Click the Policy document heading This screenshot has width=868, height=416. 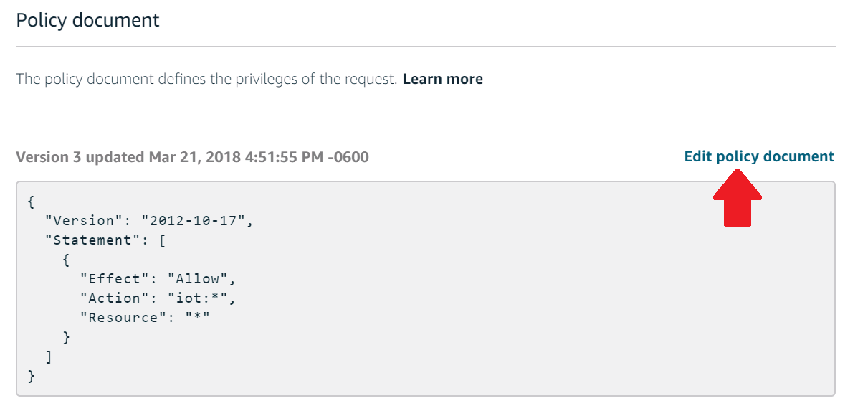click(x=87, y=20)
